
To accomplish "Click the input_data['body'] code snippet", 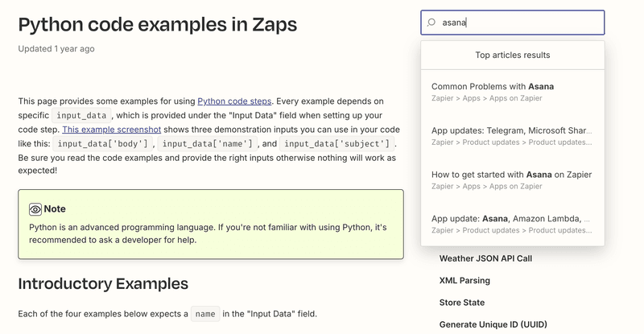I will click(103, 144).
